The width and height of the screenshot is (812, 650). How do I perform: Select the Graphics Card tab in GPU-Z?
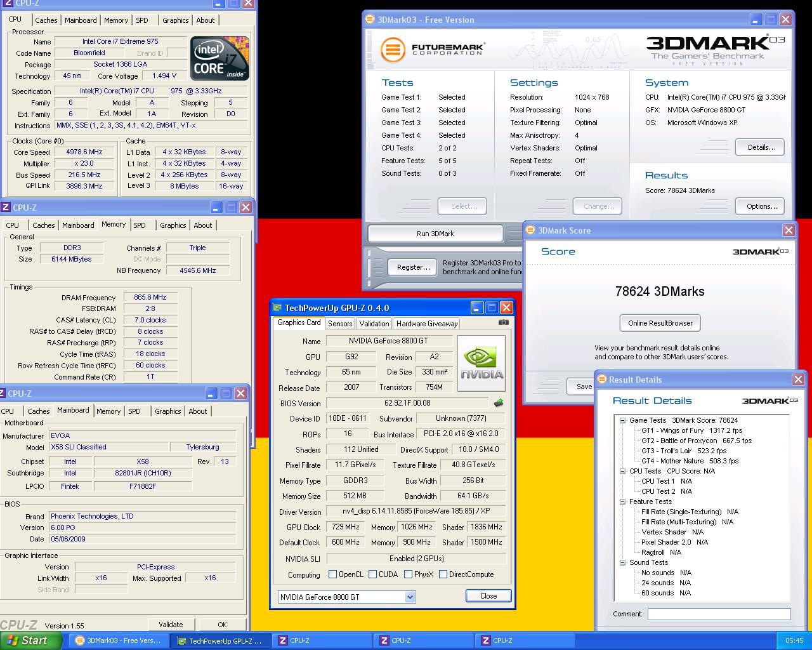(x=299, y=322)
